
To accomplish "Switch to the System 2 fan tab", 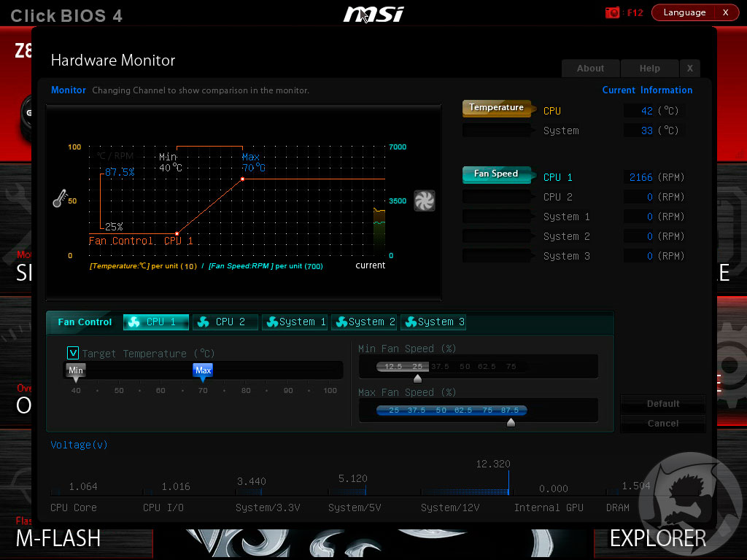I will (x=364, y=322).
